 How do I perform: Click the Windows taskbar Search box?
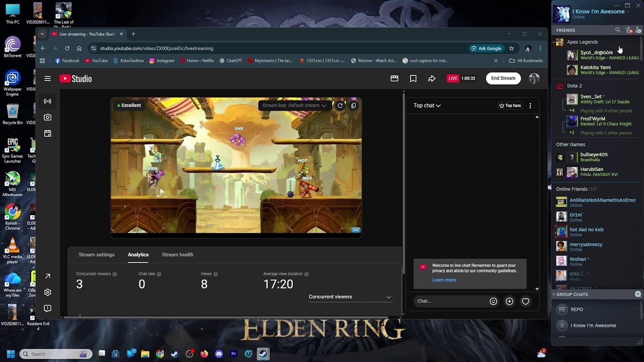click(x=56, y=354)
